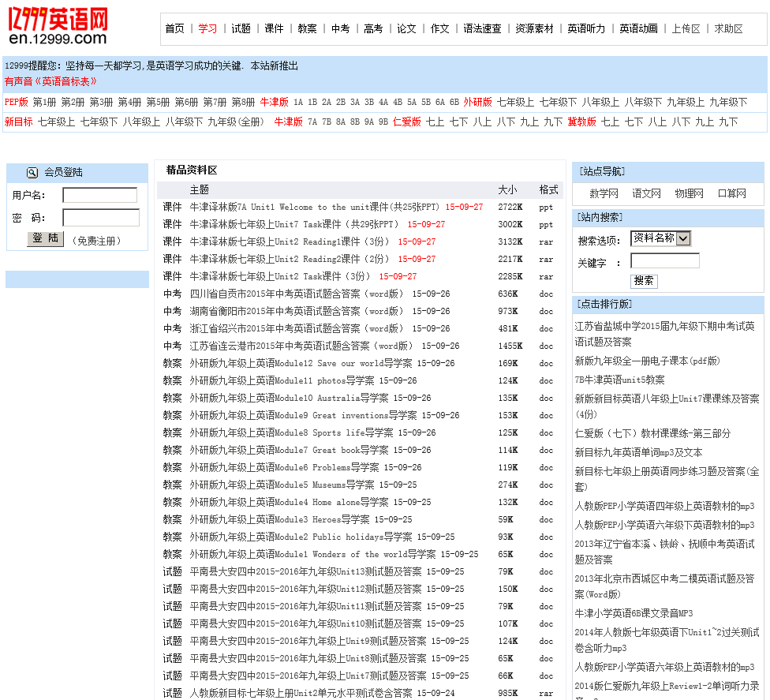
Task: Open ranking item 牛津小学英语6B课文录音MP3
Action: point(634,613)
